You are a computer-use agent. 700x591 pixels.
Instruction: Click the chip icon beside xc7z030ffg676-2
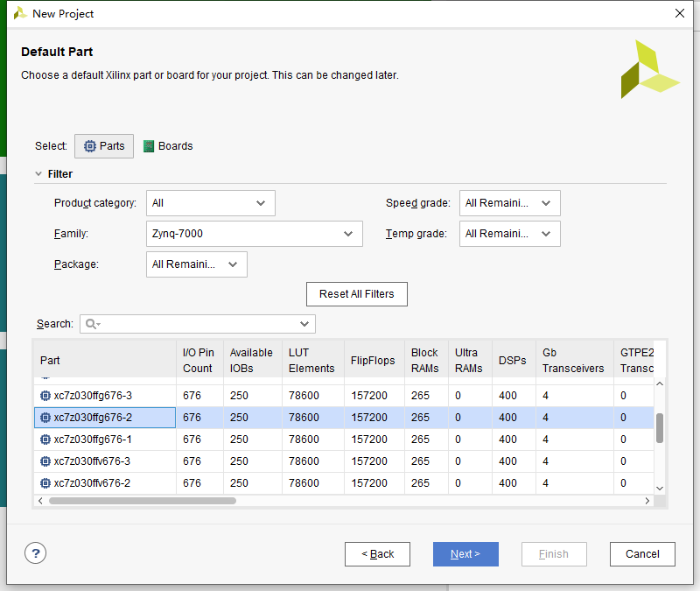pos(45,418)
